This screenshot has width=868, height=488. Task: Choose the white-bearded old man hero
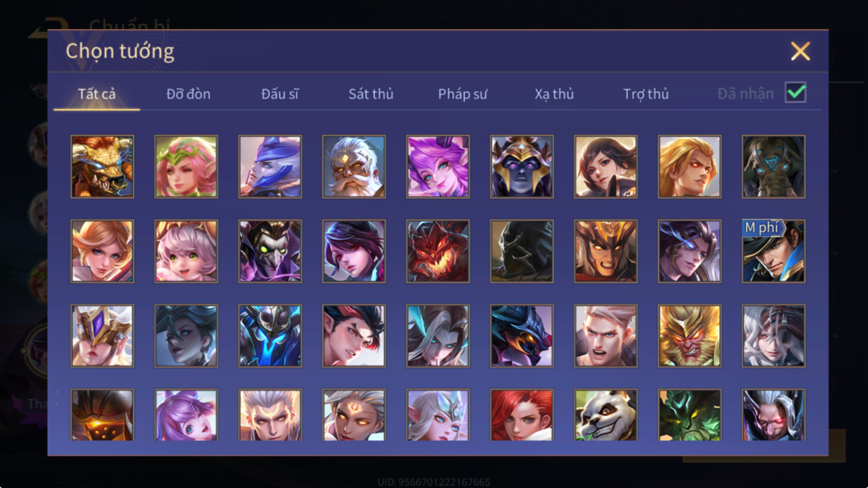pos(354,167)
